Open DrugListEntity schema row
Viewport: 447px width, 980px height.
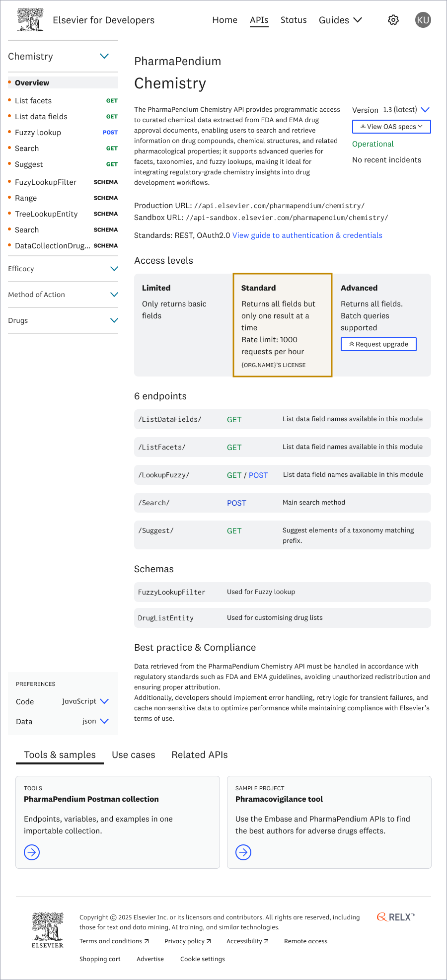[x=283, y=618]
